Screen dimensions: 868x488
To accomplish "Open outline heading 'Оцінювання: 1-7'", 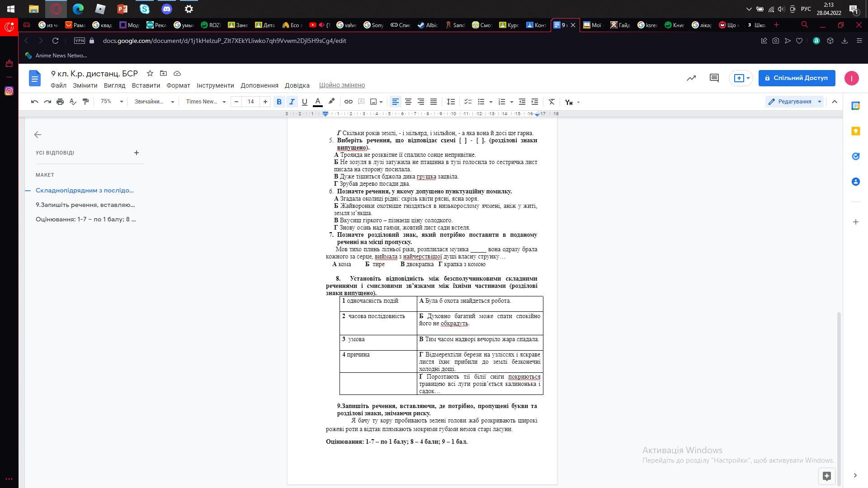I will (x=85, y=219).
